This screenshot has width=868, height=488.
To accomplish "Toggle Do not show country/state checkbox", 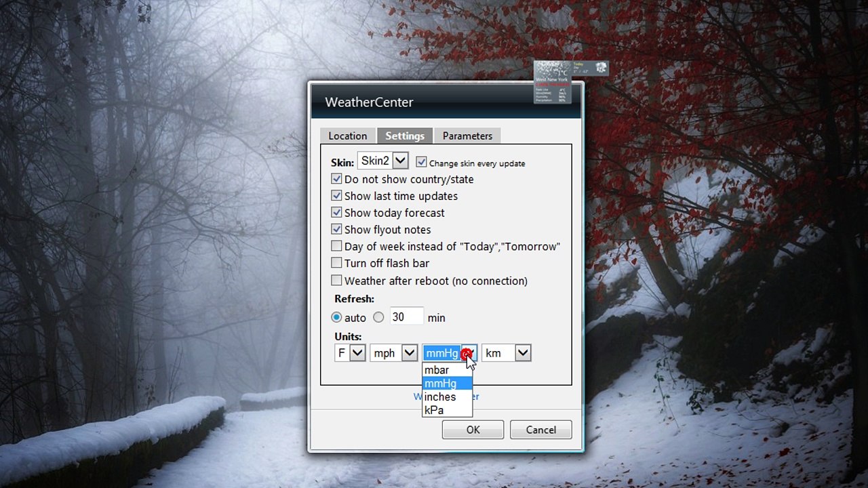I will 336,179.
